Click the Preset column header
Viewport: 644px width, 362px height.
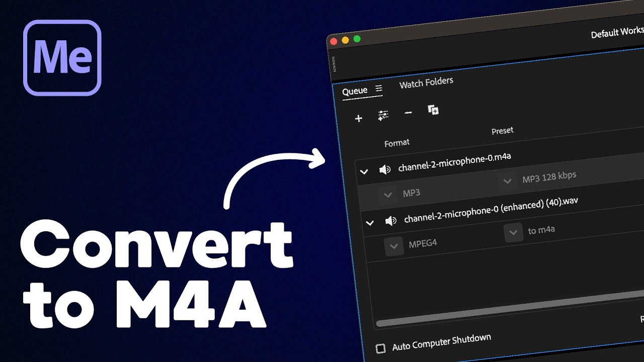(x=502, y=131)
